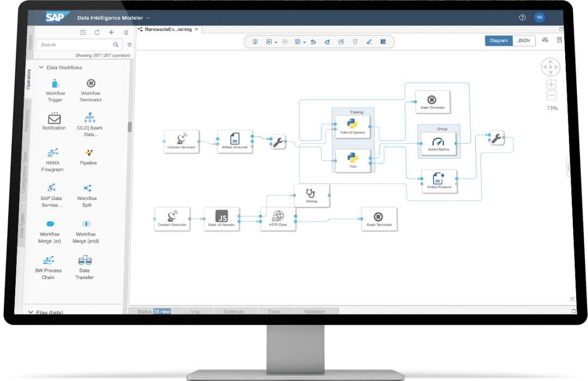This screenshot has height=381, width=588.
Task: Open the WI user avatar menu
Action: tap(539, 17)
